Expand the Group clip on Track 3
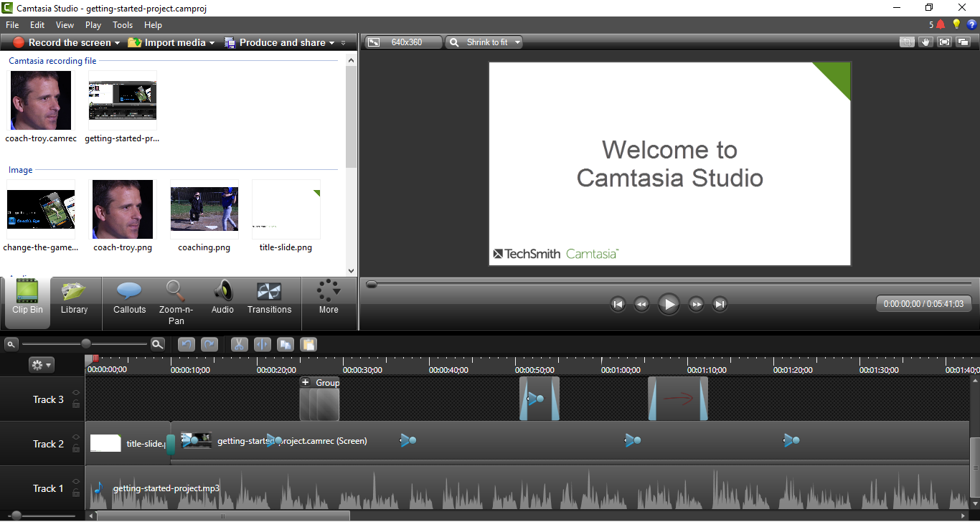The image size is (980, 522). point(305,382)
